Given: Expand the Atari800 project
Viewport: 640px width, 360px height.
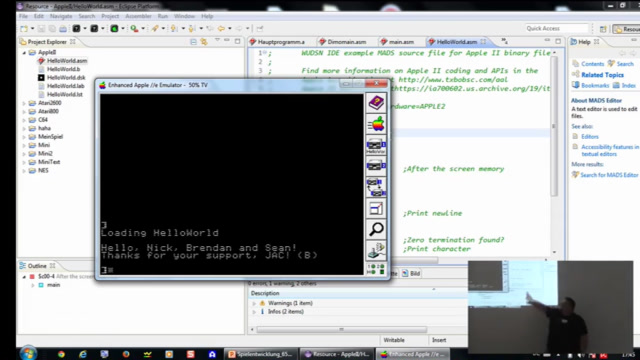Looking at the screenshot, I should click(x=24, y=111).
